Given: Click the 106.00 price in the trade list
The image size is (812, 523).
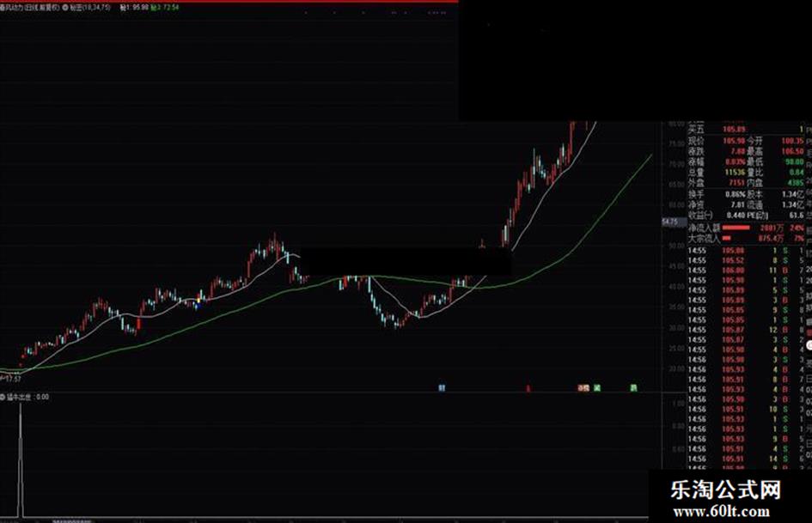Looking at the screenshot, I should (733, 271).
